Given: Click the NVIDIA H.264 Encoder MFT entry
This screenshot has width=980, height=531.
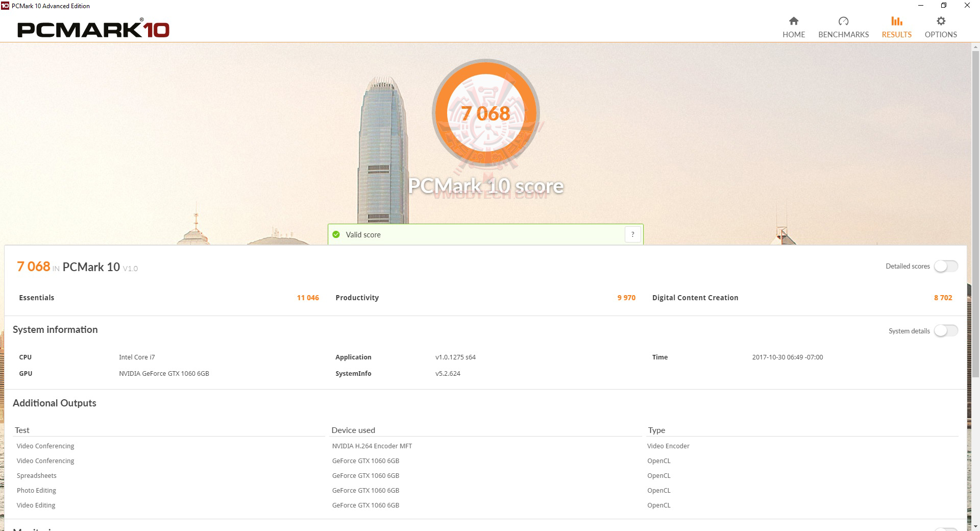Looking at the screenshot, I should (x=372, y=446).
